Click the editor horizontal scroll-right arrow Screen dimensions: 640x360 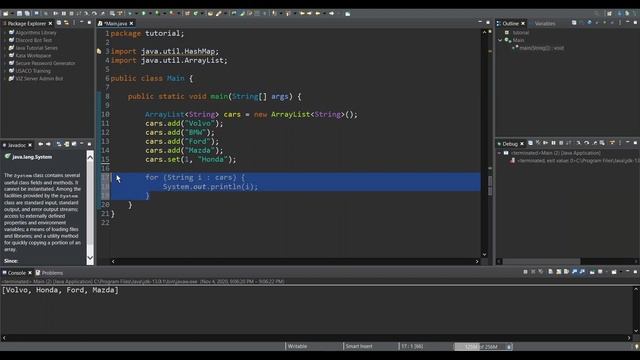[x=477, y=261]
